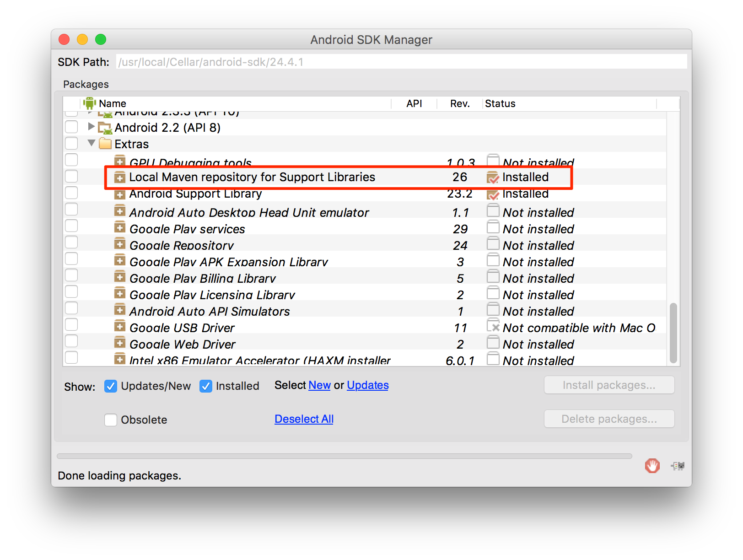This screenshot has width=743, height=560.
Task: Click the Android 2.2 (API 8) platform folder icon
Action: point(105,128)
